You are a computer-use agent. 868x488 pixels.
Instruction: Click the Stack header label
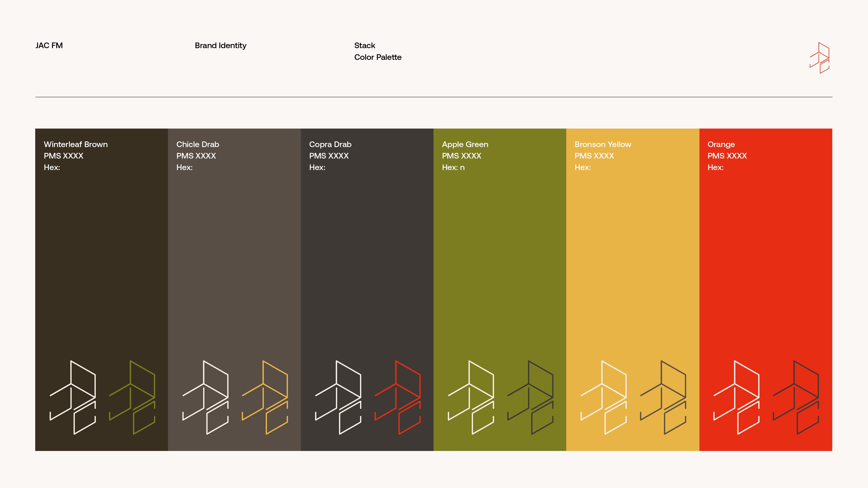(365, 46)
